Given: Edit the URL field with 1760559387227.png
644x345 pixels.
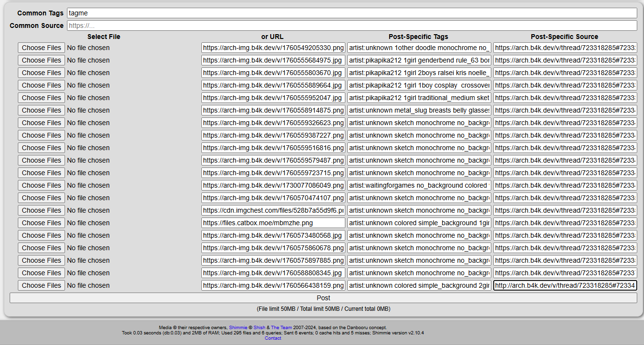Looking at the screenshot, I should (x=273, y=135).
